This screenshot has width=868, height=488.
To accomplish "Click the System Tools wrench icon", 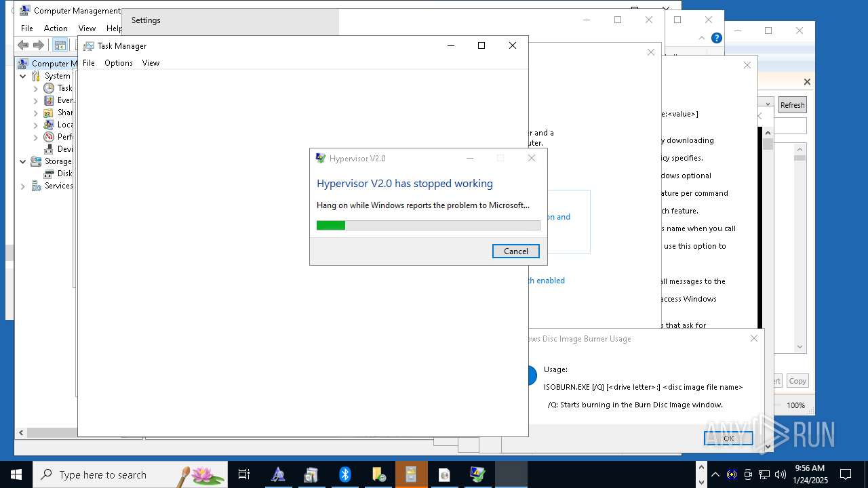I will point(36,76).
